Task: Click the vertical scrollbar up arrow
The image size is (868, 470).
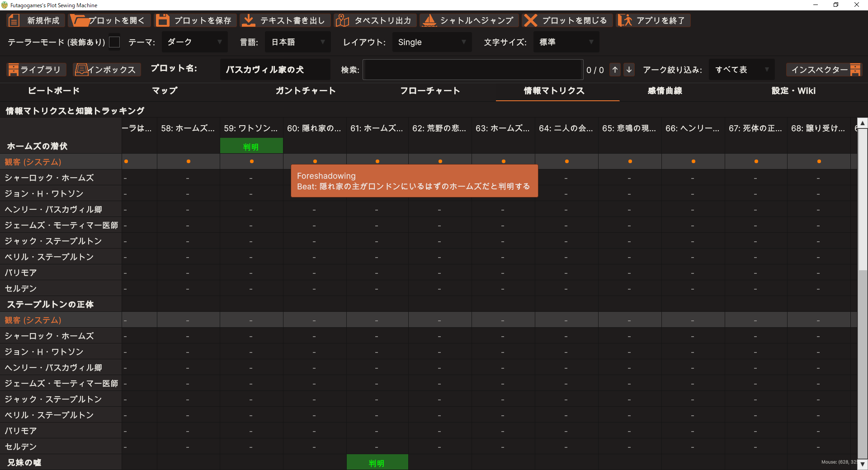Action: [863, 123]
